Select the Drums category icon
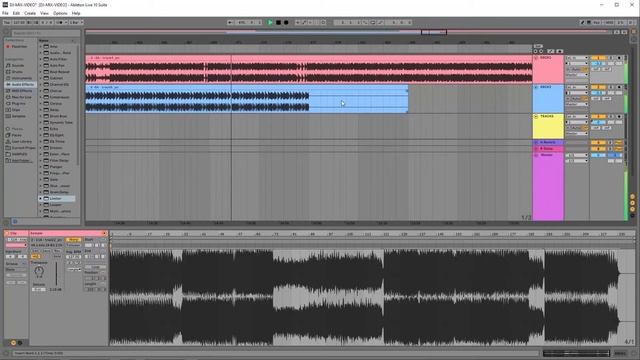Image resolution: width=640 pixels, height=360 pixels. tap(8, 72)
